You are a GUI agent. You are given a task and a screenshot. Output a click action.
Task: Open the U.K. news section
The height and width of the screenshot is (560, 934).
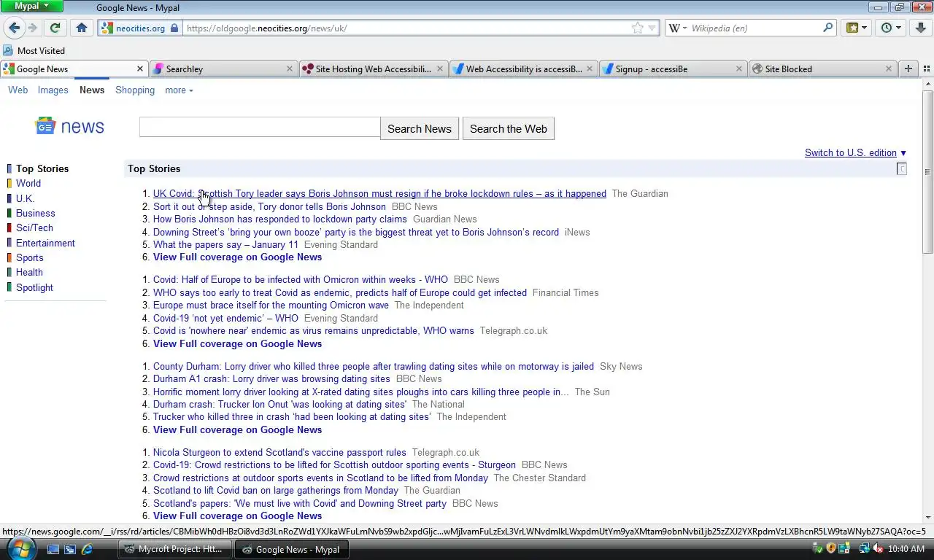pyautogui.click(x=25, y=198)
